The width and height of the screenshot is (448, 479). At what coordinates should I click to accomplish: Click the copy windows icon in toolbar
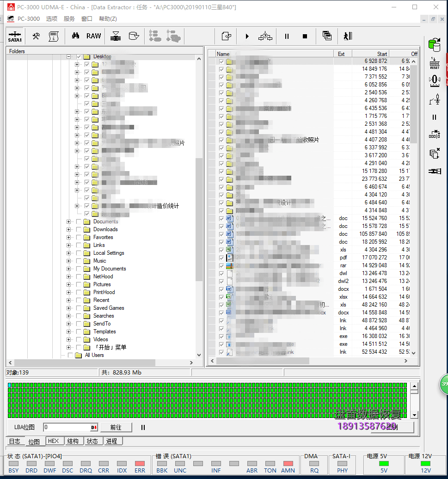pos(327,36)
